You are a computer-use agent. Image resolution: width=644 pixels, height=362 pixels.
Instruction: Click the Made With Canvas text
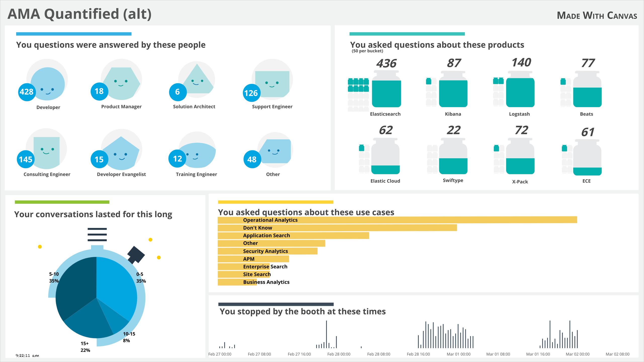(597, 16)
